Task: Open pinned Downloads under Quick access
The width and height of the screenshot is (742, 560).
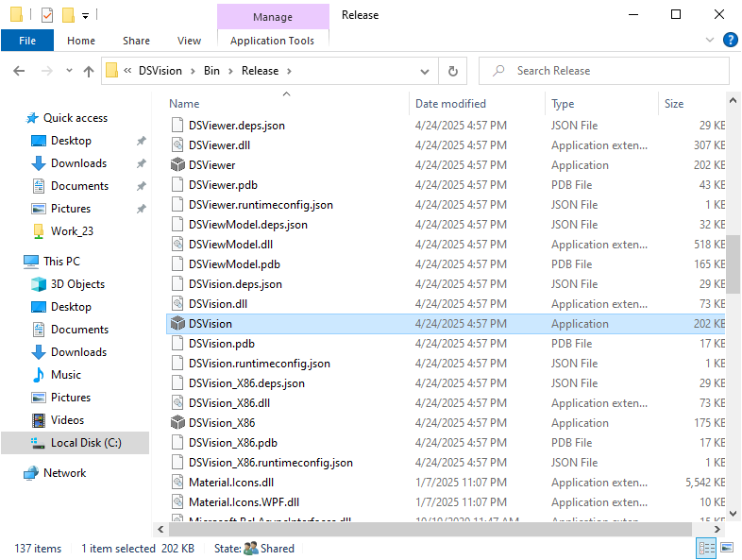Action: click(78, 163)
